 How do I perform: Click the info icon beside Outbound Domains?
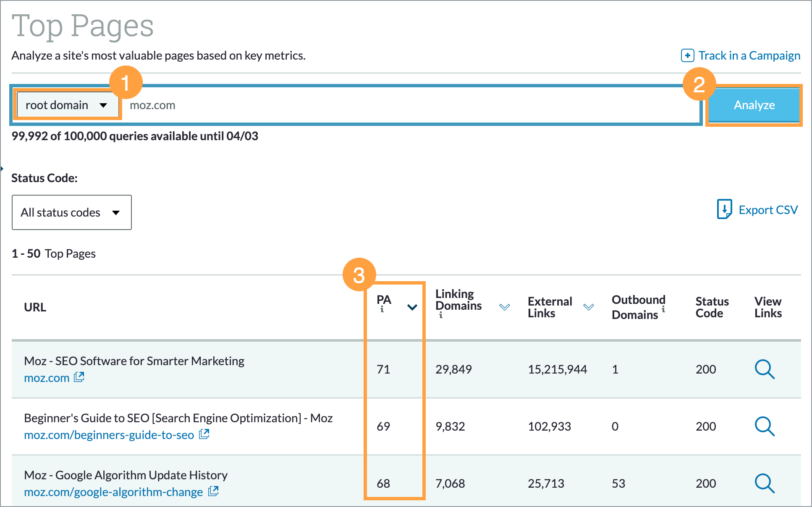coord(663,309)
